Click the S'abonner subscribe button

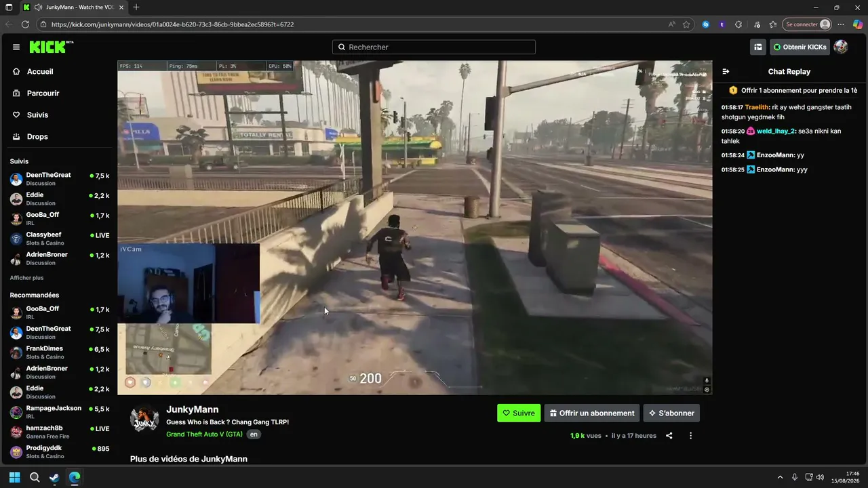671,413
